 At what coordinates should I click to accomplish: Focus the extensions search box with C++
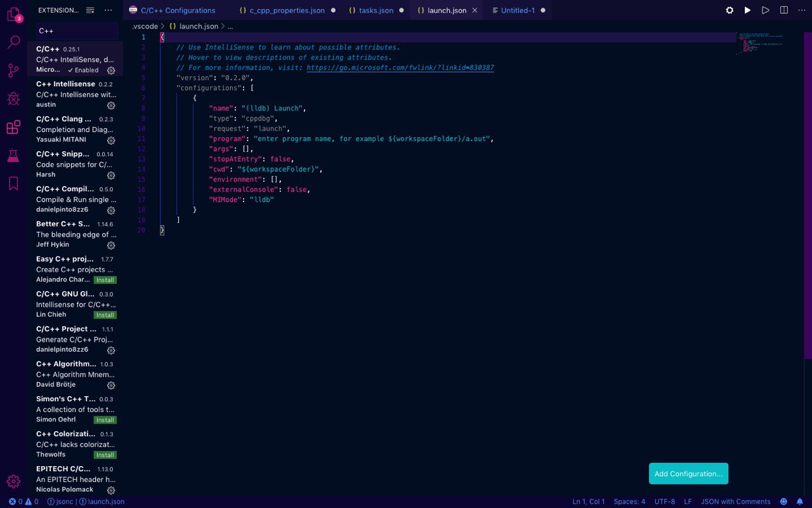click(x=77, y=30)
